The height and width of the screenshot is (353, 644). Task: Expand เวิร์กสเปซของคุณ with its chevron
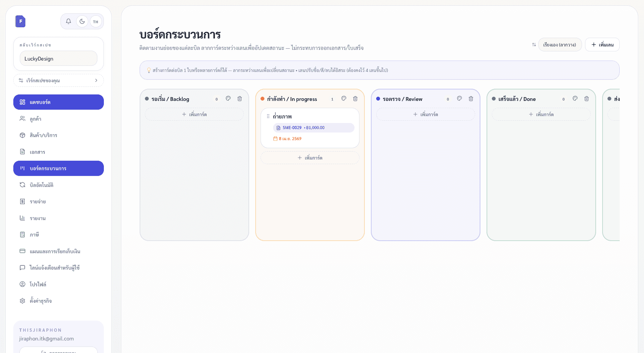pyautogui.click(x=96, y=80)
